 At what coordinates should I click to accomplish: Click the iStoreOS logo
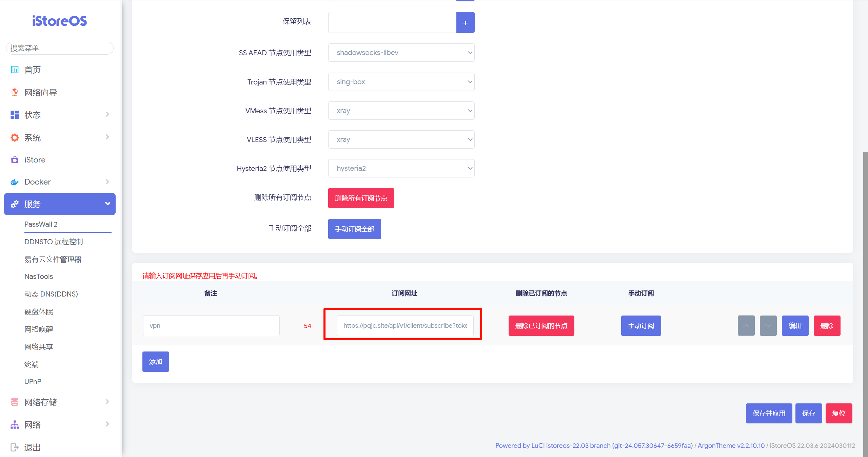[60, 21]
